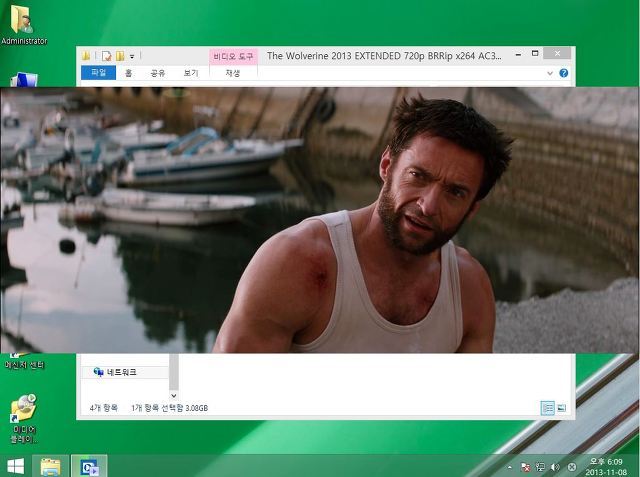640x477 pixels.
Task: Expand the ribbon with the chevron
Action: [x=550, y=73]
